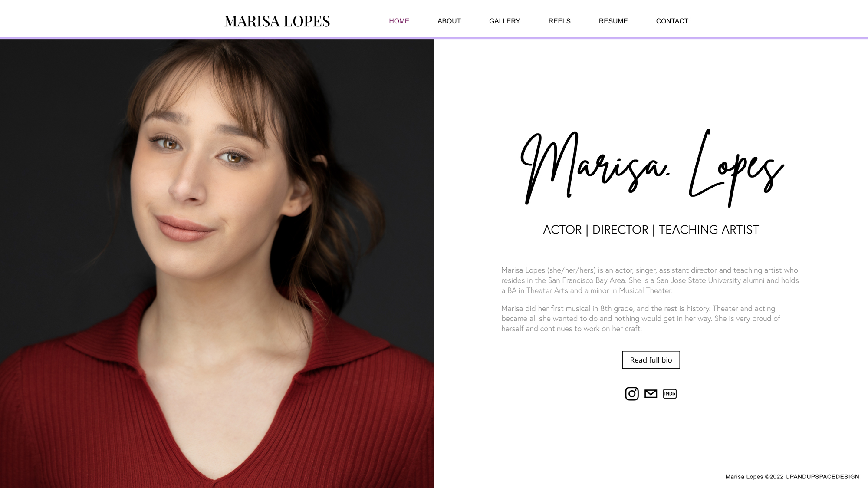Click the email envelope icon

(x=651, y=394)
